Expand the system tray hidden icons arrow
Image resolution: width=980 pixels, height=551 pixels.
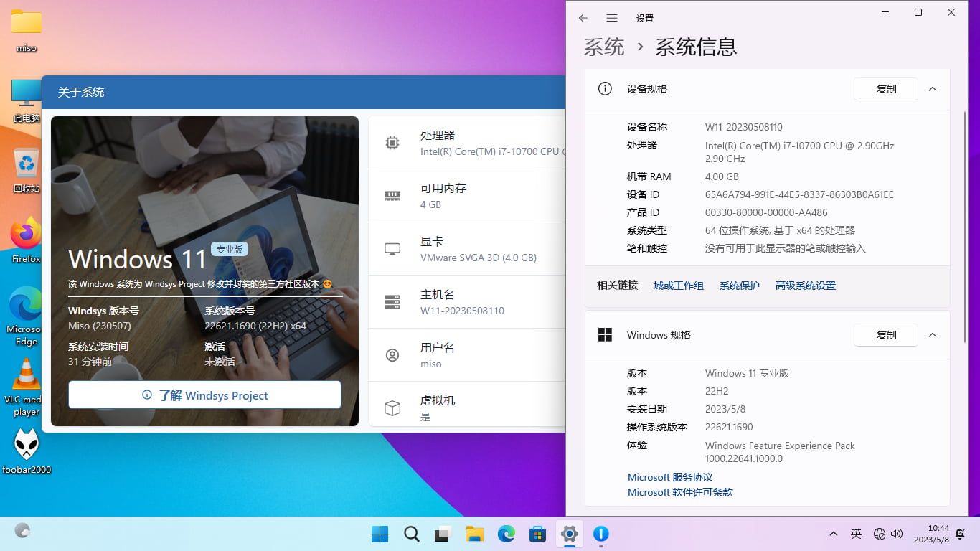tap(833, 534)
